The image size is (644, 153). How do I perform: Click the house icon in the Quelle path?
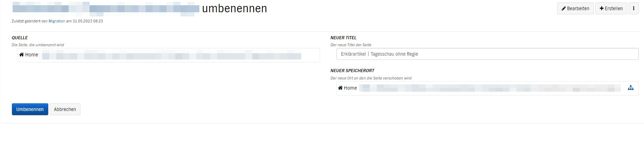[x=21, y=55]
